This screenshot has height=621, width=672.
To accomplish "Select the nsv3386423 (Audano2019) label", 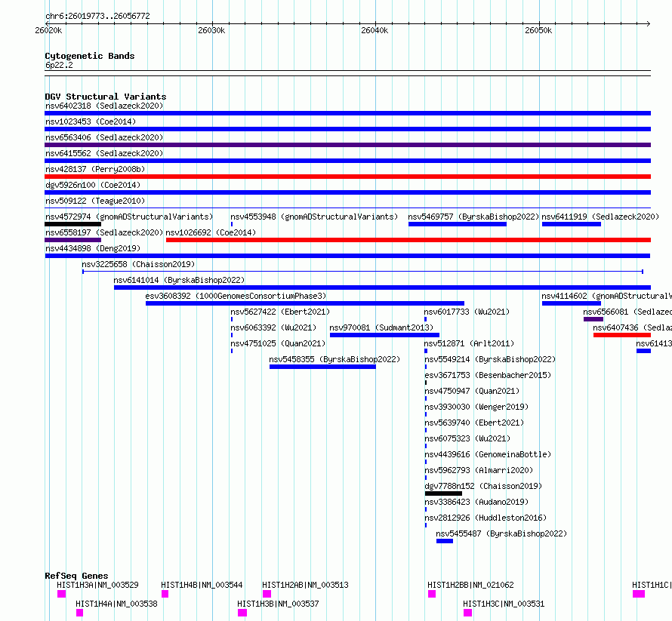I will pyautogui.click(x=476, y=502).
